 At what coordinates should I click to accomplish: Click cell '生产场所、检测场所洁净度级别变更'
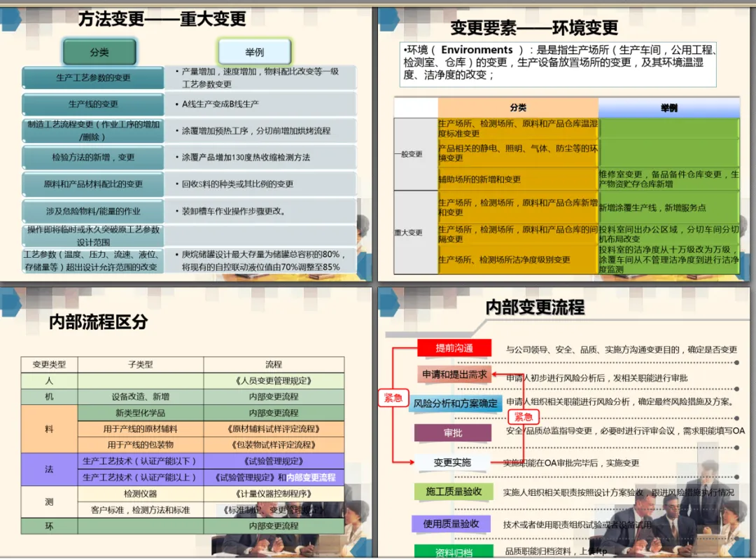[x=518, y=259]
